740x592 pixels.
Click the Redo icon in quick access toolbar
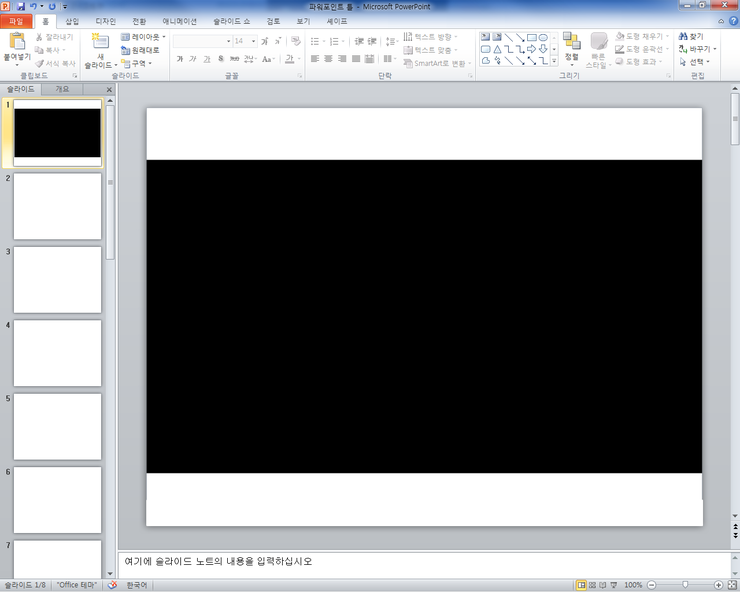52,6
